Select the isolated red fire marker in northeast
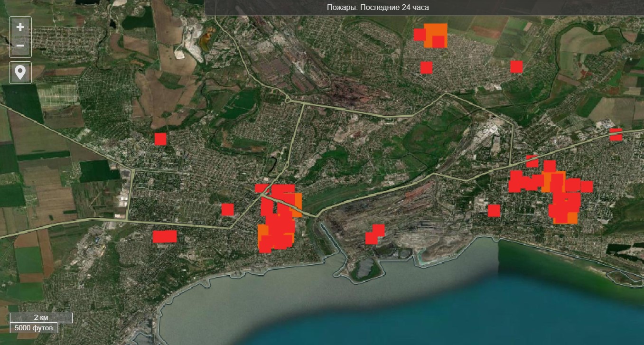 click(516, 66)
